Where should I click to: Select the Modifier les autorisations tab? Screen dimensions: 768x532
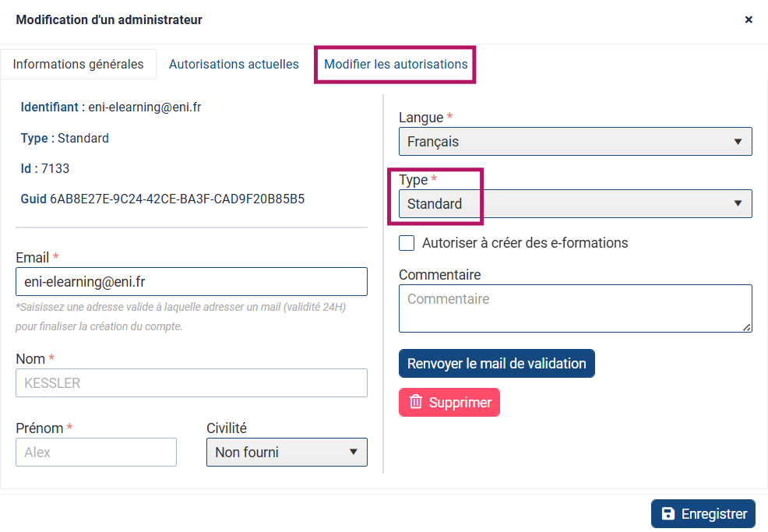(x=396, y=64)
